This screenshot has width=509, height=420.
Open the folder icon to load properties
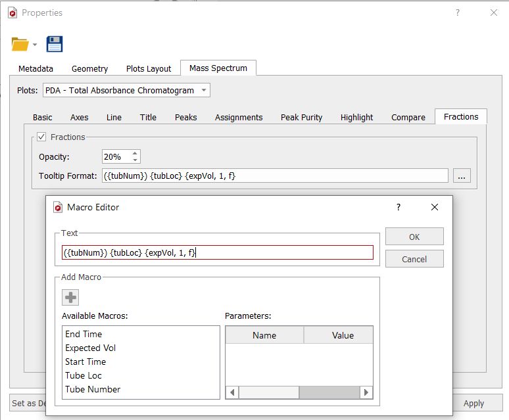pyautogui.click(x=20, y=44)
